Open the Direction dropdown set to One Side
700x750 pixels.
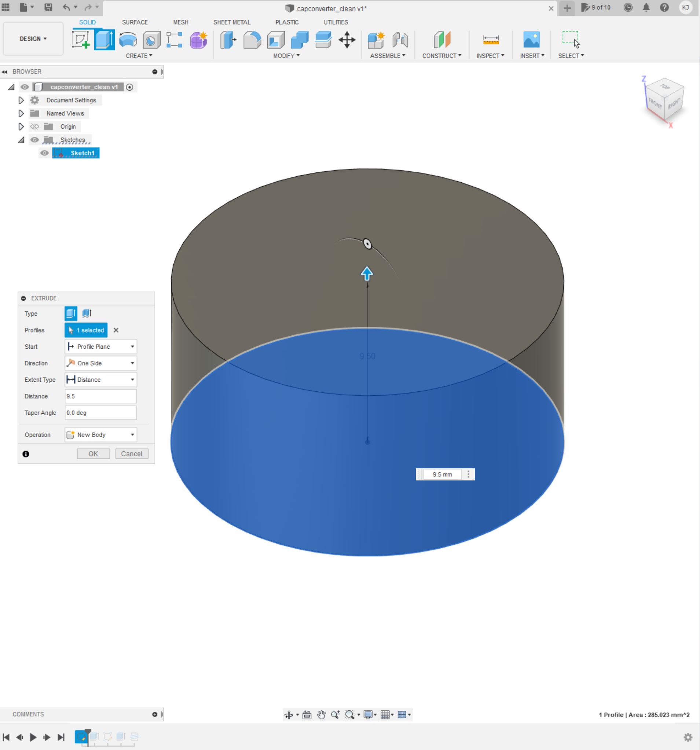tap(101, 363)
